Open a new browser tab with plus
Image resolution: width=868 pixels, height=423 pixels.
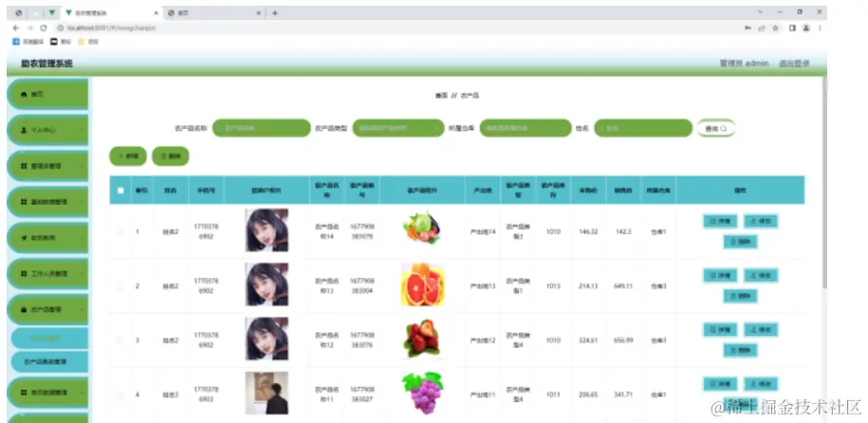pyautogui.click(x=274, y=12)
